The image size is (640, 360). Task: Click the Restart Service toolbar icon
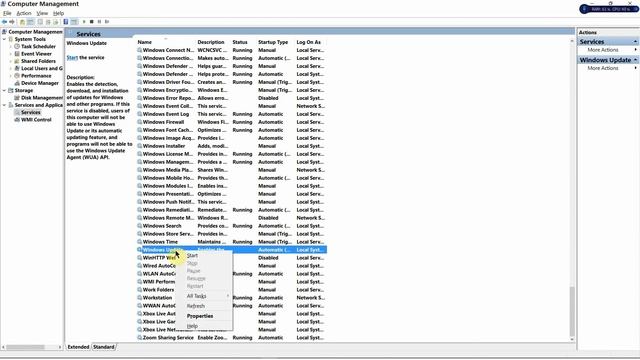click(x=107, y=22)
